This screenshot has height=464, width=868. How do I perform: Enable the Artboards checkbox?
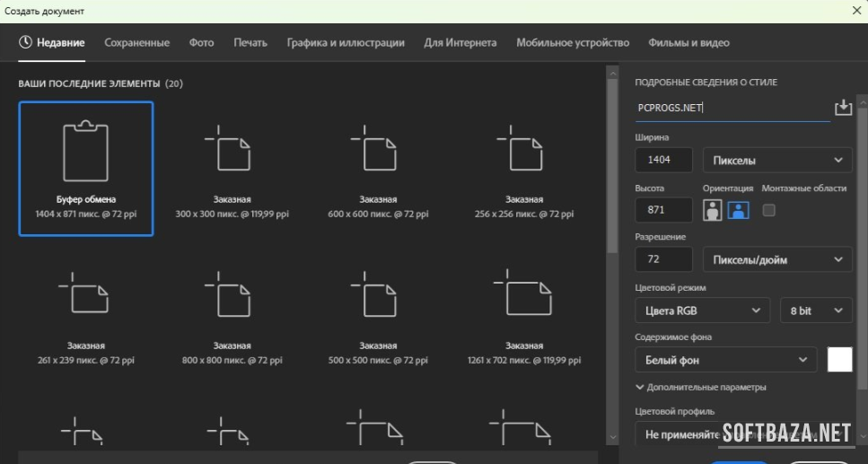(x=768, y=210)
